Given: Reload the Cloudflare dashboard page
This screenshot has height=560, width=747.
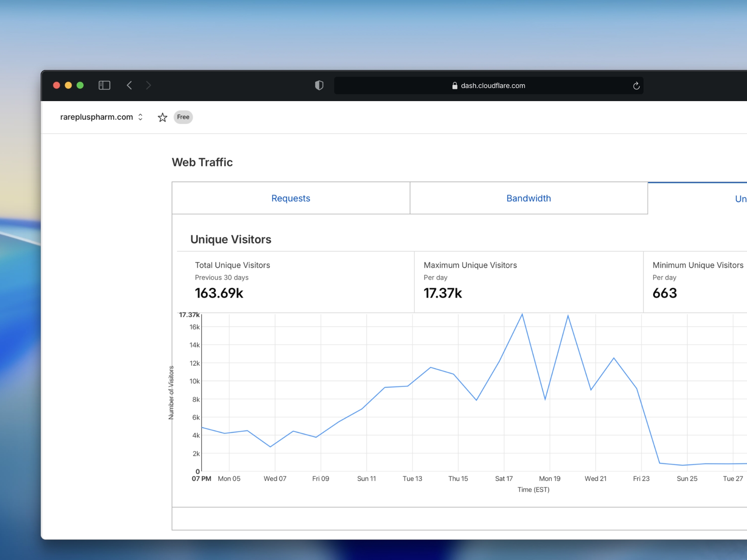Looking at the screenshot, I should pos(636,85).
